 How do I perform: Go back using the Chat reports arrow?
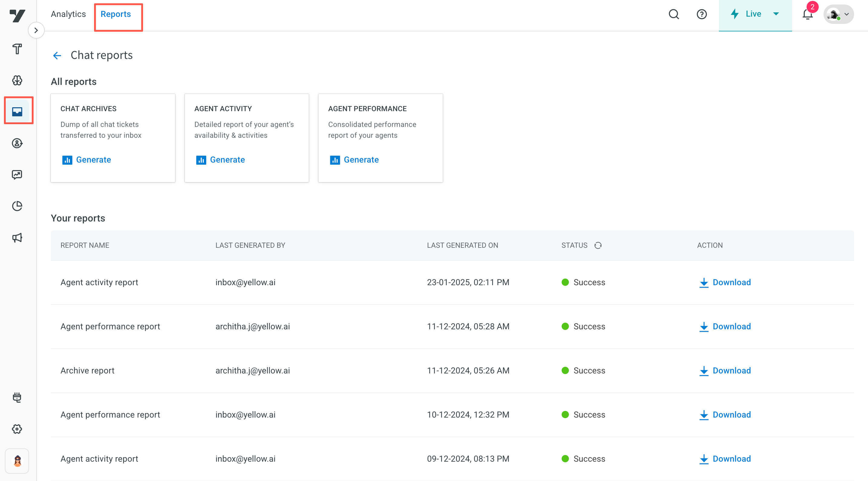(57, 55)
